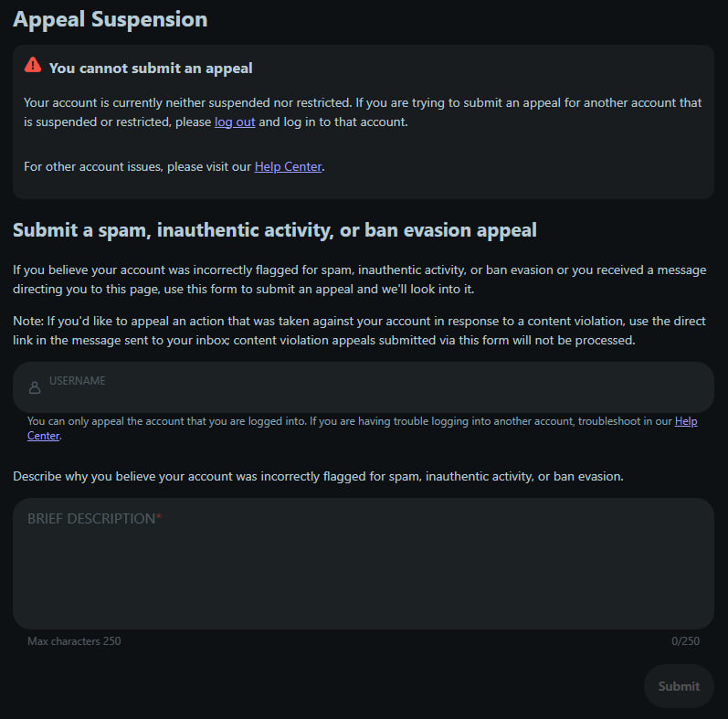Click the "Submit a spam, inauthentic activity" heading
Image resolution: width=728 pixels, height=719 pixels.
274,230
